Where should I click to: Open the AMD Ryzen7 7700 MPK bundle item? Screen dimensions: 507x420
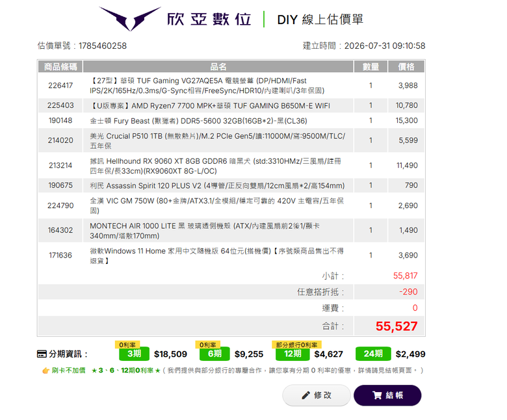point(210,106)
